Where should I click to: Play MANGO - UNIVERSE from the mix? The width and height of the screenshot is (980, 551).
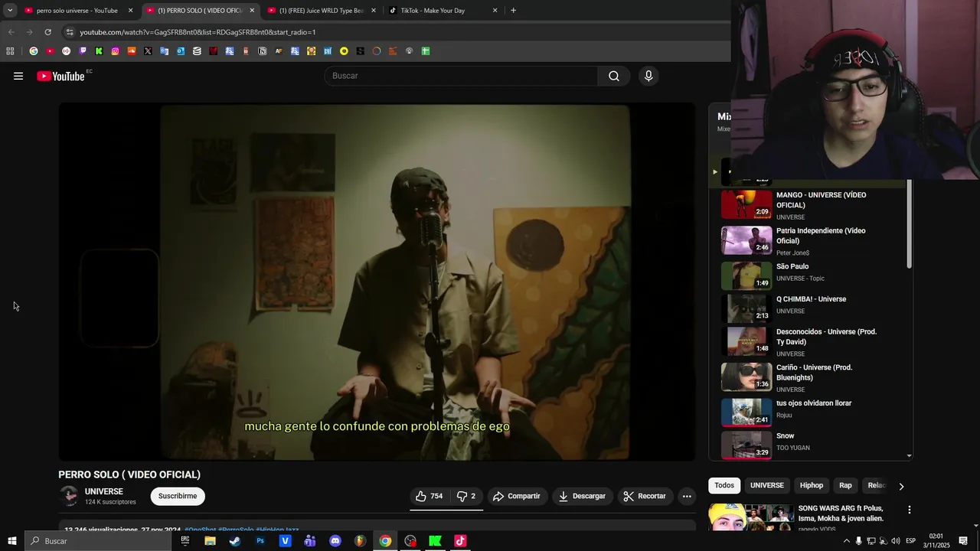pyautogui.click(x=812, y=205)
